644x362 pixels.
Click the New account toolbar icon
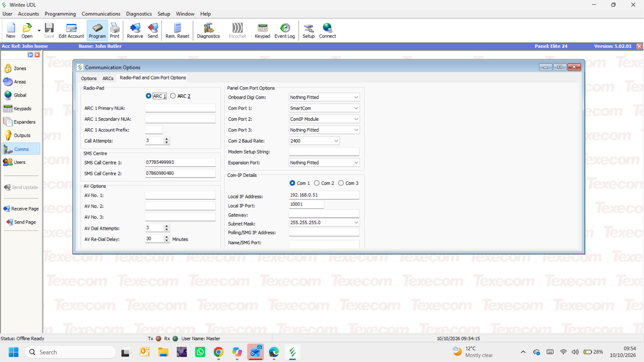11,31
